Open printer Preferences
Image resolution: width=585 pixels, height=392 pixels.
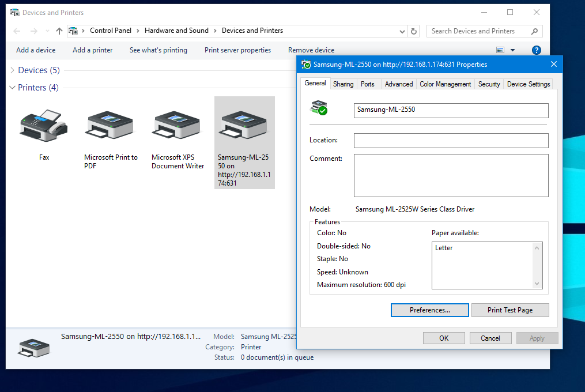pyautogui.click(x=430, y=310)
